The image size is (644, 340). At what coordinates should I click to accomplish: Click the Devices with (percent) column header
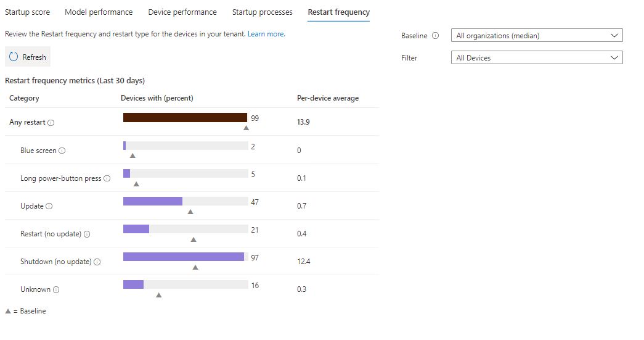[157, 98]
